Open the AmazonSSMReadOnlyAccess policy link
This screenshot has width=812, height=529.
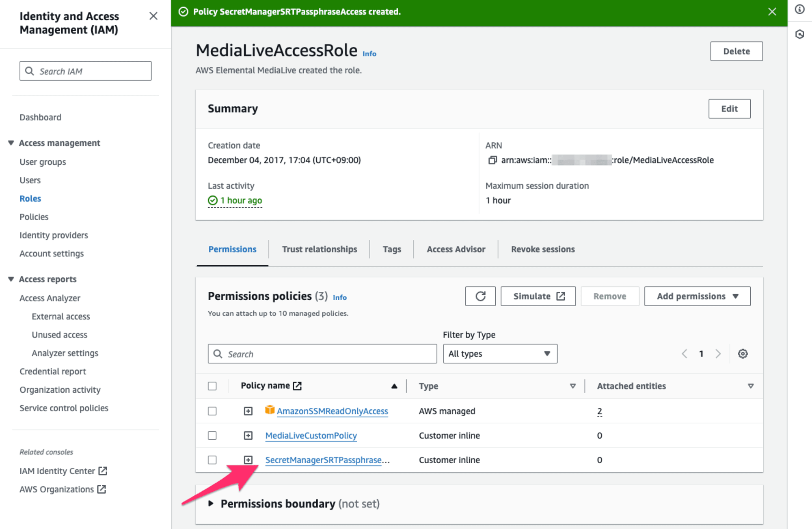333,411
